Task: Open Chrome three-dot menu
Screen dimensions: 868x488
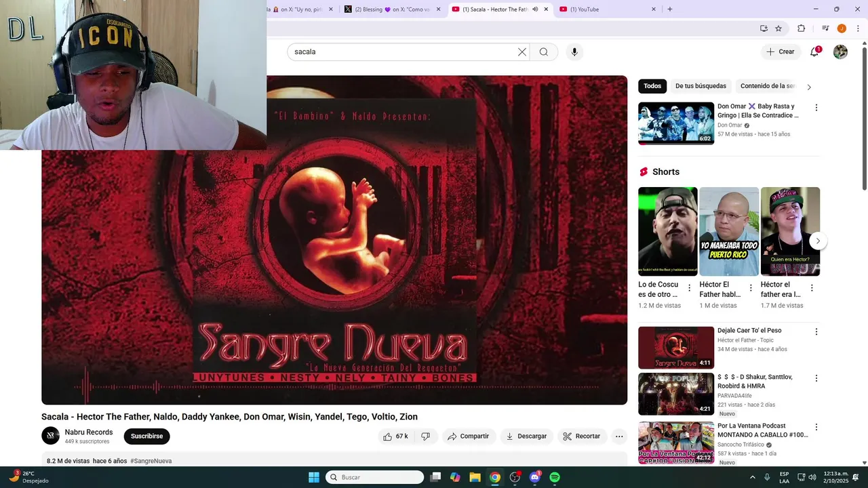Action: (856, 28)
